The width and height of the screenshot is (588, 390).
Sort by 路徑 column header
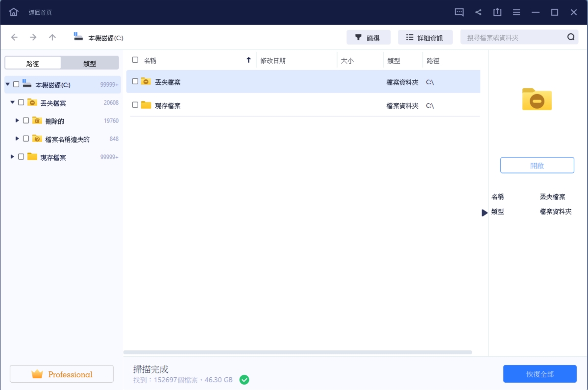coord(433,61)
